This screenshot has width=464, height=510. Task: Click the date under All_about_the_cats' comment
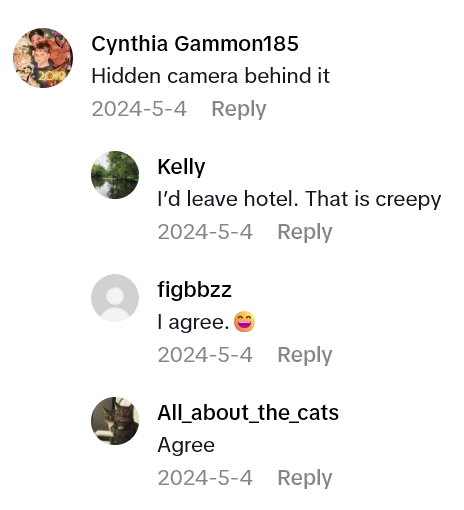(205, 478)
